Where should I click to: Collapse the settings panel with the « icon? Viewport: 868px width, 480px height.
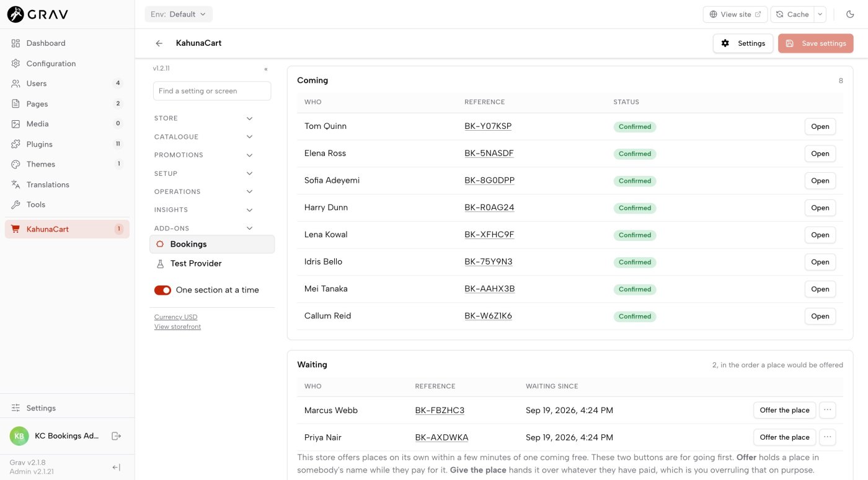[266, 69]
